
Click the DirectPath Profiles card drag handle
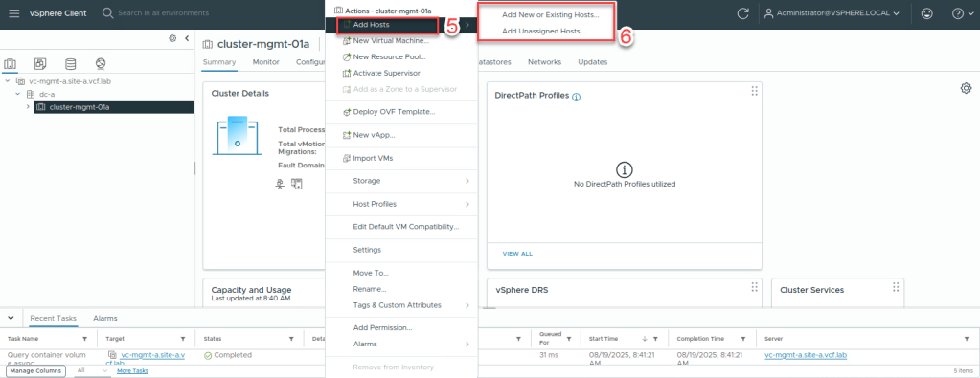click(754, 91)
